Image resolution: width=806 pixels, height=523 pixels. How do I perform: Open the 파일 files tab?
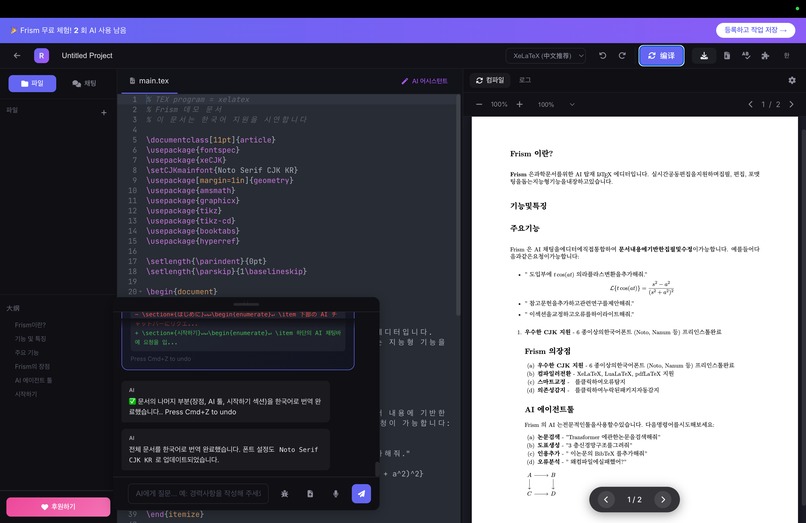point(32,83)
